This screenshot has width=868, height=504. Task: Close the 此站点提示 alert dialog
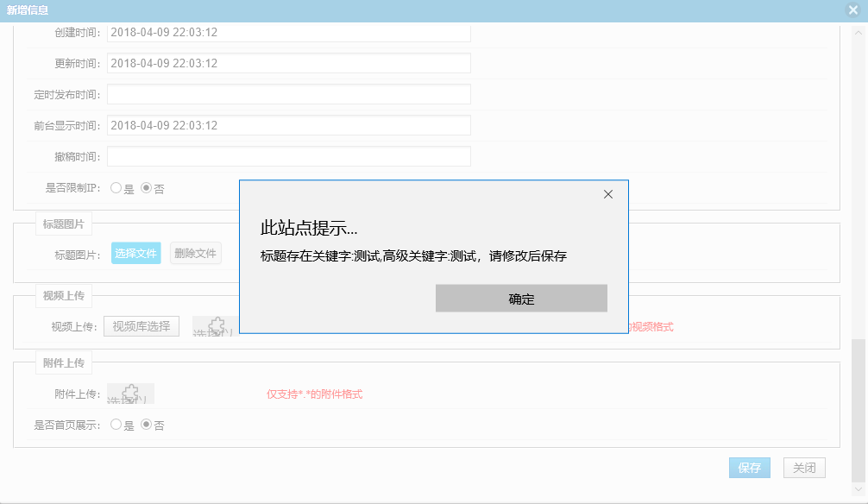click(x=607, y=194)
